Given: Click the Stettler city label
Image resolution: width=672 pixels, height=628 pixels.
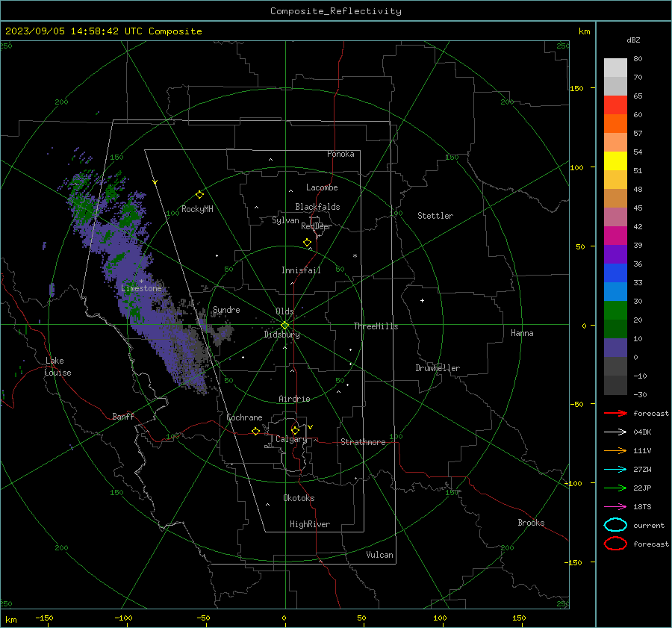Looking at the screenshot, I should 435,216.
